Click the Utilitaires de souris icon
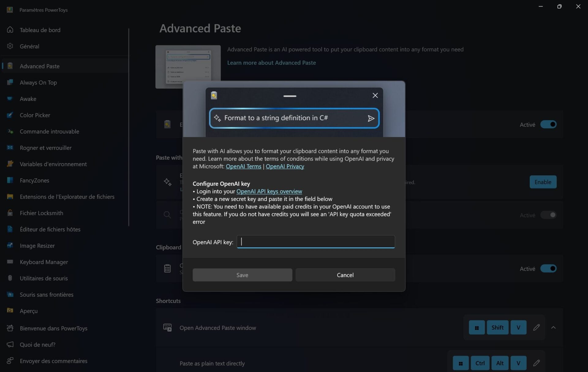The image size is (588, 372). (x=10, y=278)
